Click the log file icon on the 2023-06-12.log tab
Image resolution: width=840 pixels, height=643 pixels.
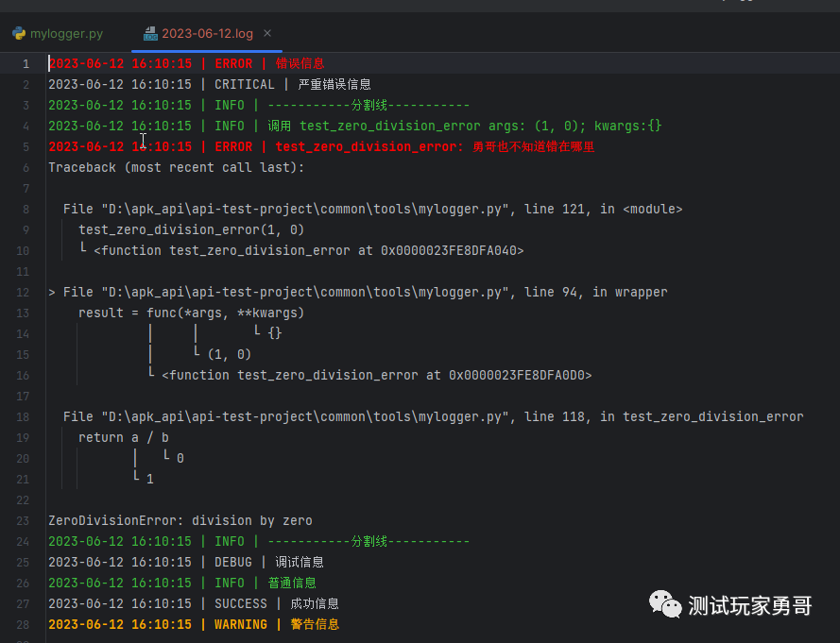click(150, 33)
